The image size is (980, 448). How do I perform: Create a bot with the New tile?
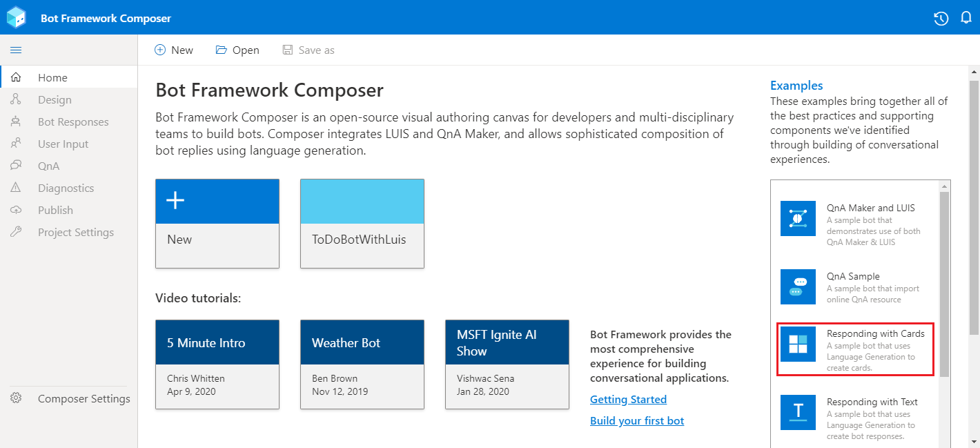pyautogui.click(x=217, y=223)
